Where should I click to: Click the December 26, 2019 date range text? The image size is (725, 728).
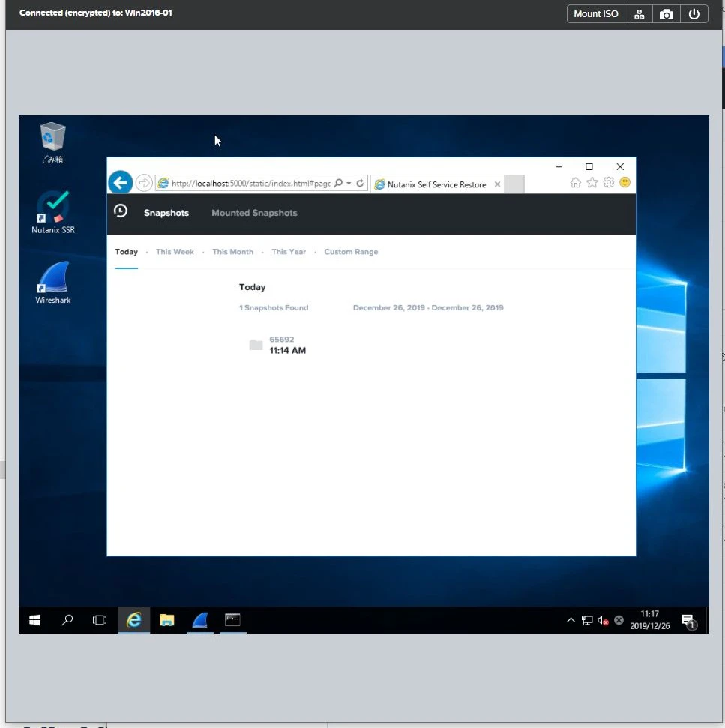click(x=428, y=308)
